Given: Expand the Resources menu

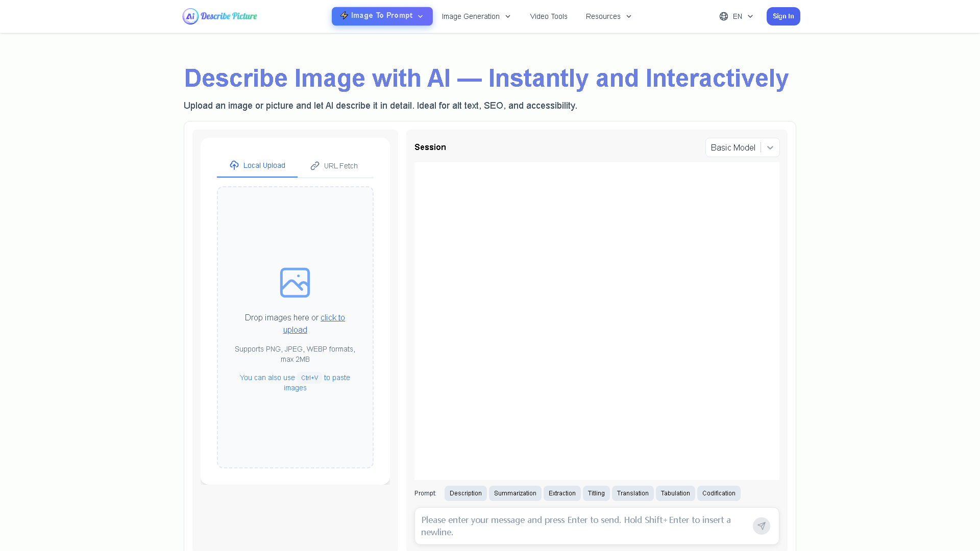Looking at the screenshot, I should (608, 16).
